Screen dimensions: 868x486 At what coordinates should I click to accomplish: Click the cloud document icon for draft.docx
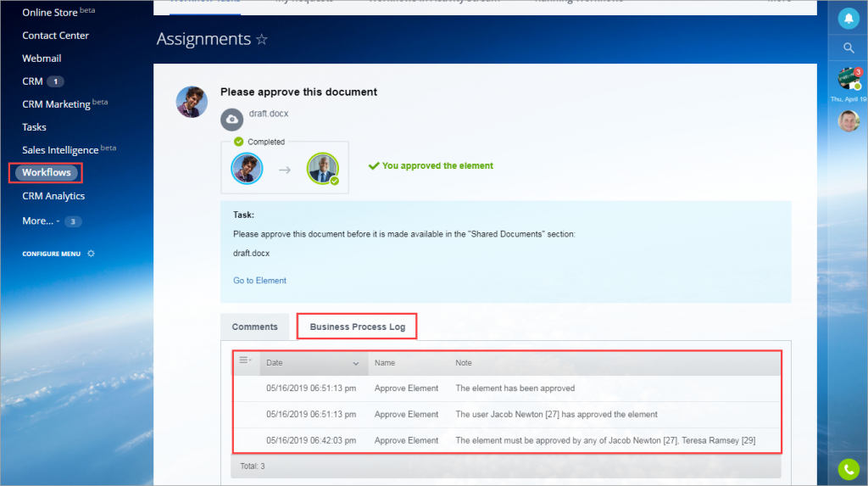[232, 119]
